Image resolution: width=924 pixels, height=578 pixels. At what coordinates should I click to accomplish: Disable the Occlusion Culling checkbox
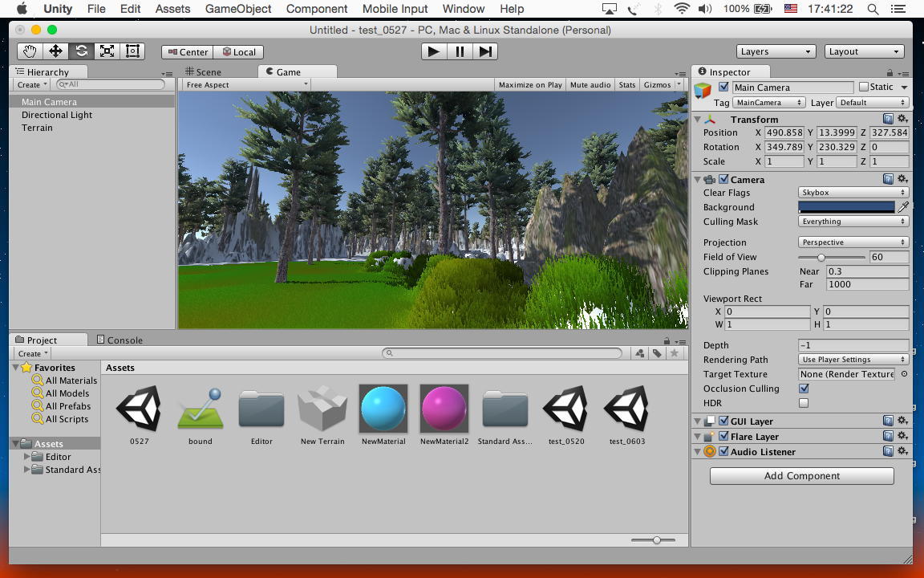pos(804,389)
